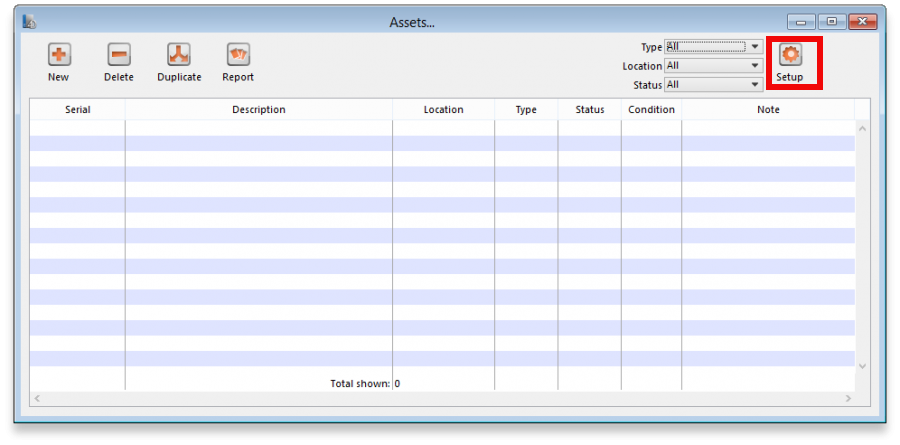Click the app icon in title bar

click(x=29, y=22)
